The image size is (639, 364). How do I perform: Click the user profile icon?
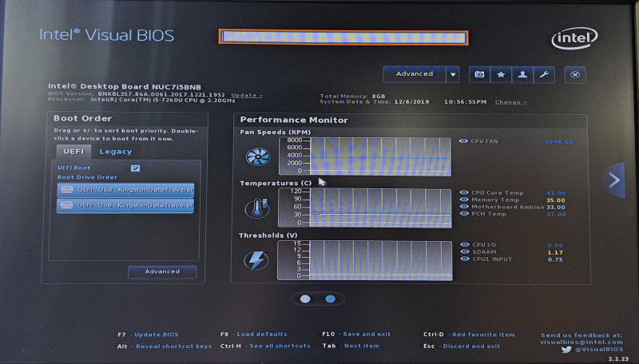point(522,74)
